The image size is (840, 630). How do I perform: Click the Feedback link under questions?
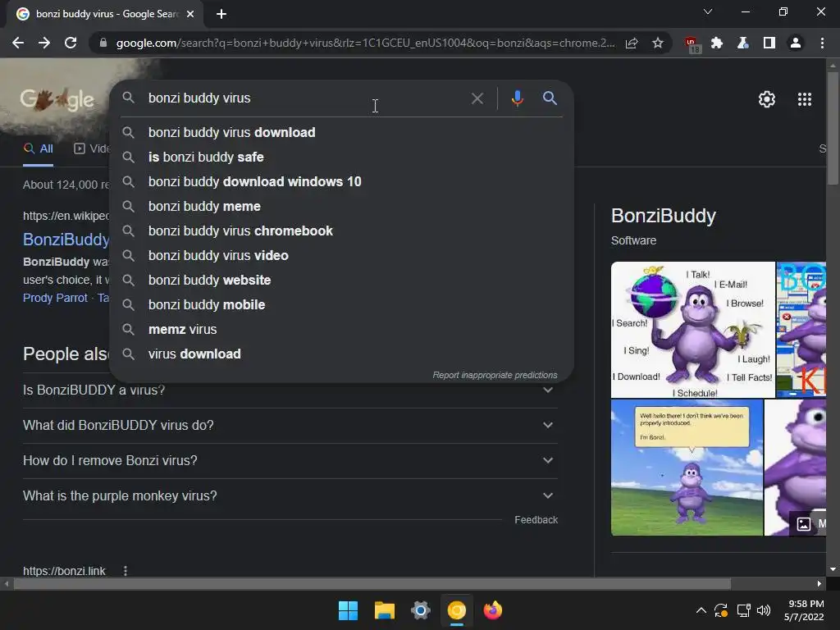tap(536, 519)
